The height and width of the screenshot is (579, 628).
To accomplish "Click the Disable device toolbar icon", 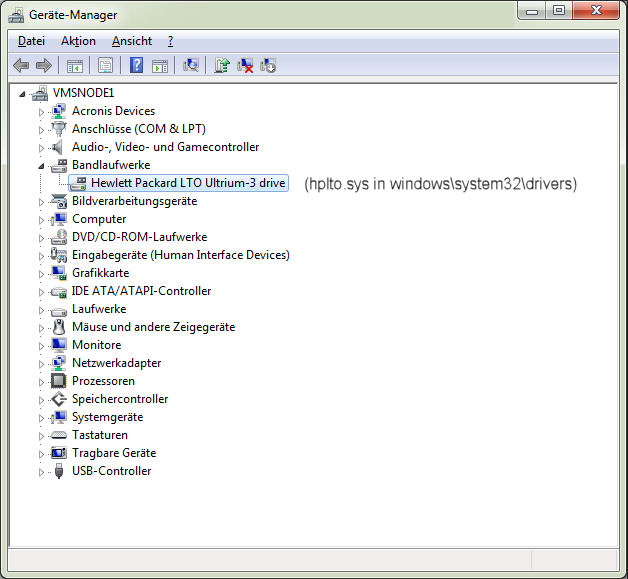I will tap(267, 66).
